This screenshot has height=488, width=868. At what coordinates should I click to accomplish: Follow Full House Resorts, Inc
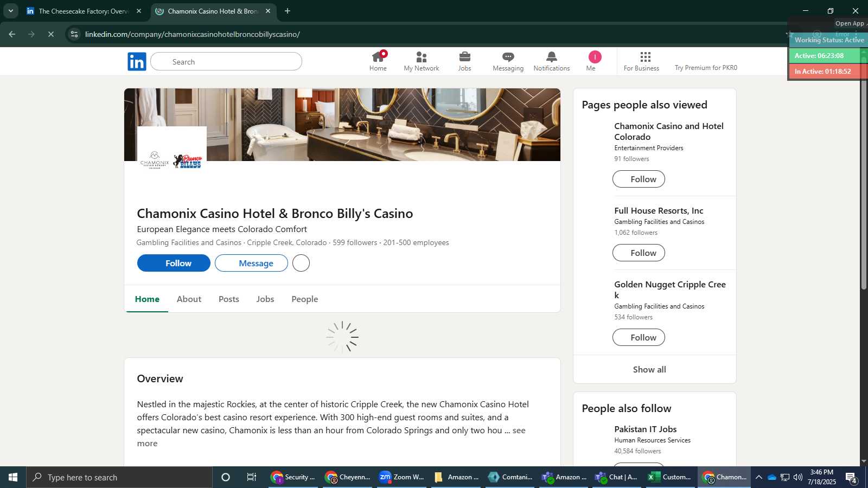click(639, 253)
